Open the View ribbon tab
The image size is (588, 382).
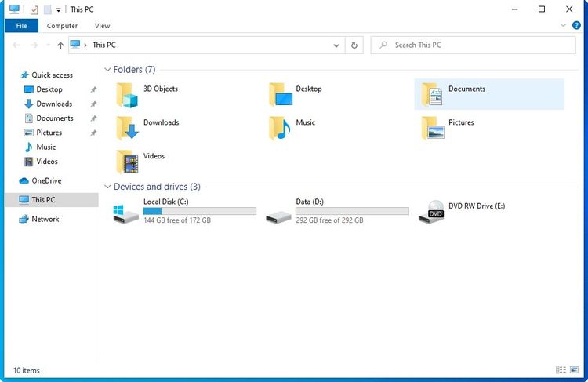pos(102,26)
